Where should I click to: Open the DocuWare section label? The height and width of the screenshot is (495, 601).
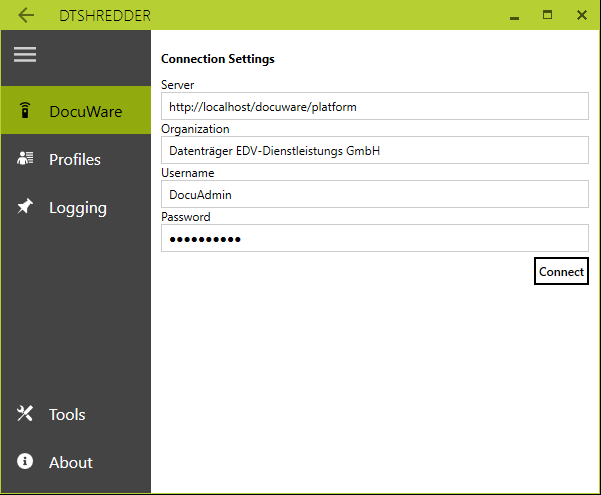point(86,112)
